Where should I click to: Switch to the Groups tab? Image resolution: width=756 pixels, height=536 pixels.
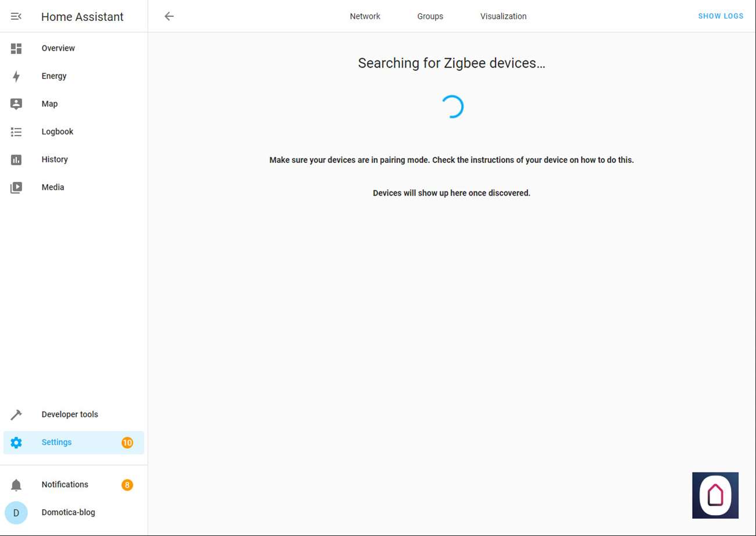[430, 16]
